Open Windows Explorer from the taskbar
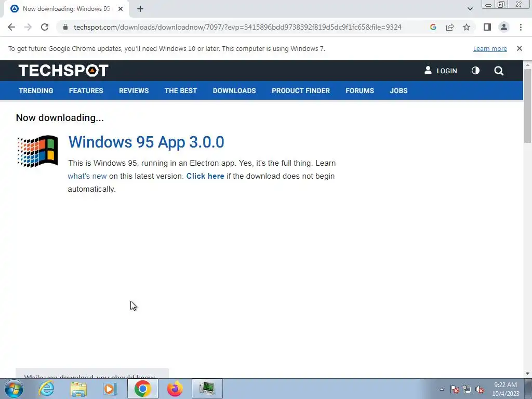This screenshot has width=532, height=399. pyautogui.click(x=78, y=389)
